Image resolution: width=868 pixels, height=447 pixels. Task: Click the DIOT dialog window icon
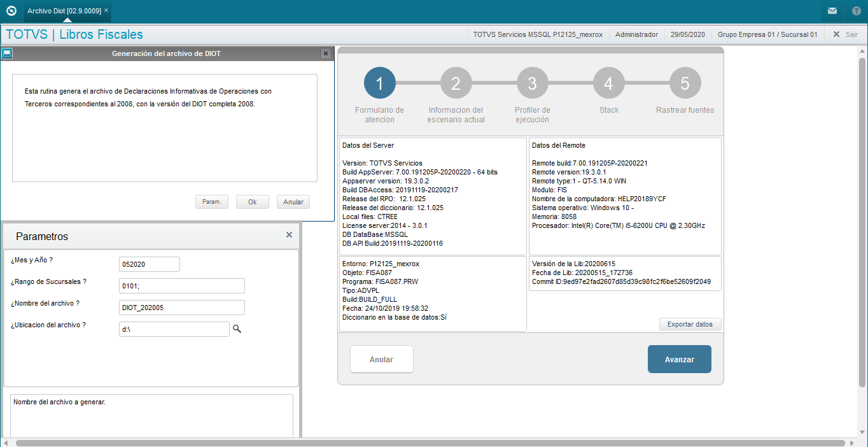pos(6,53)
